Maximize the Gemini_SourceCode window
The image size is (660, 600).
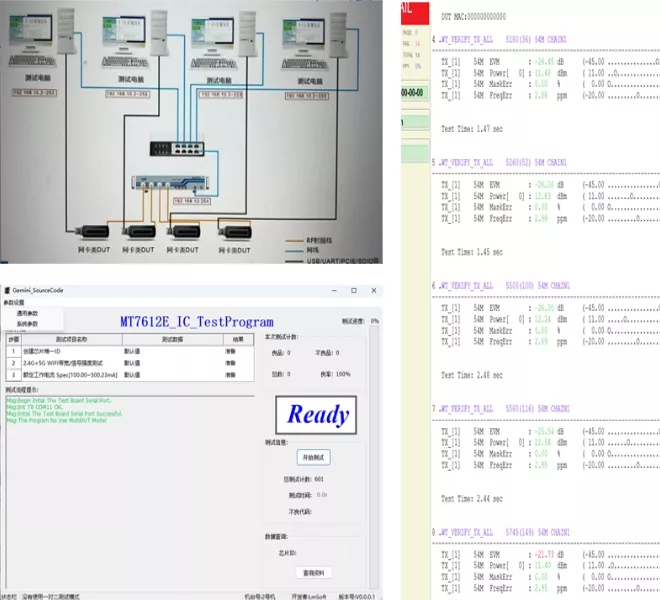tap(354, 291)
